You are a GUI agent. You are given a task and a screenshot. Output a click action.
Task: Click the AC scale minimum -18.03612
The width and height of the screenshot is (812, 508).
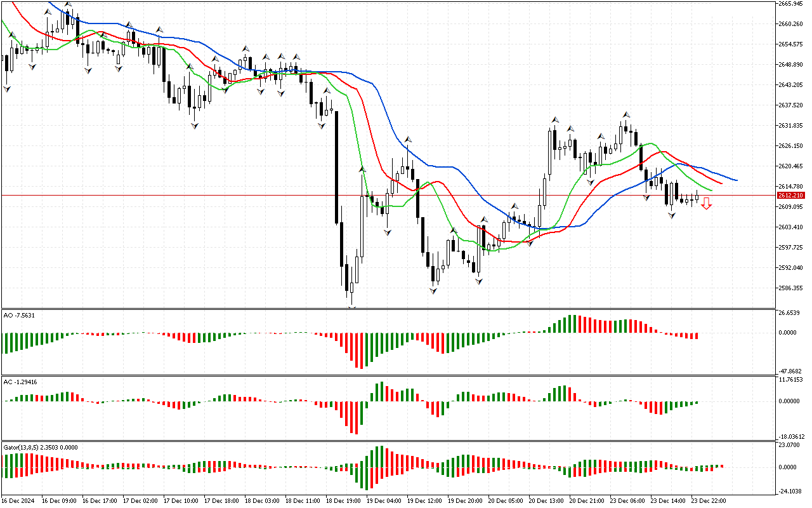click(x=792, y=437)
